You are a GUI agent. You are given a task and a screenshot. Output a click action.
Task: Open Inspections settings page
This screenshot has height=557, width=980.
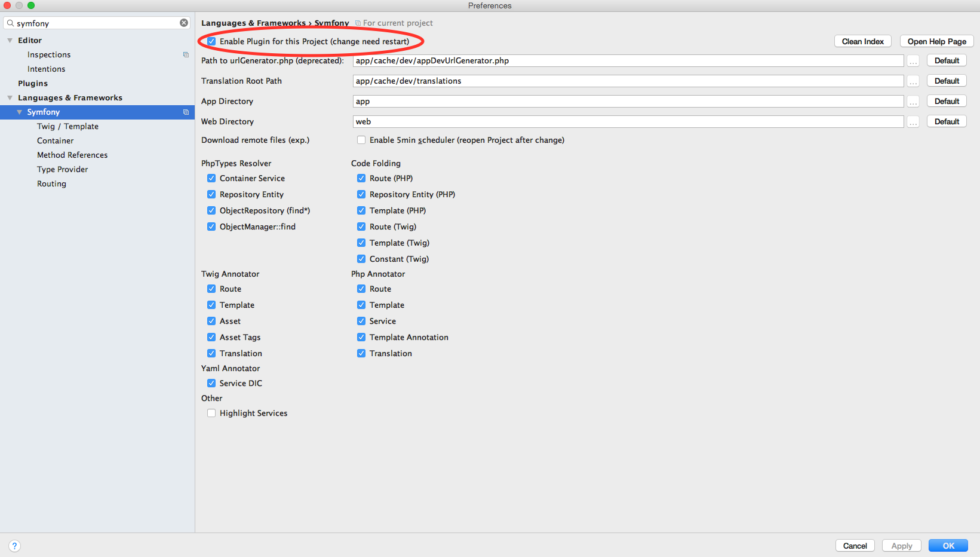coord(49,54)
